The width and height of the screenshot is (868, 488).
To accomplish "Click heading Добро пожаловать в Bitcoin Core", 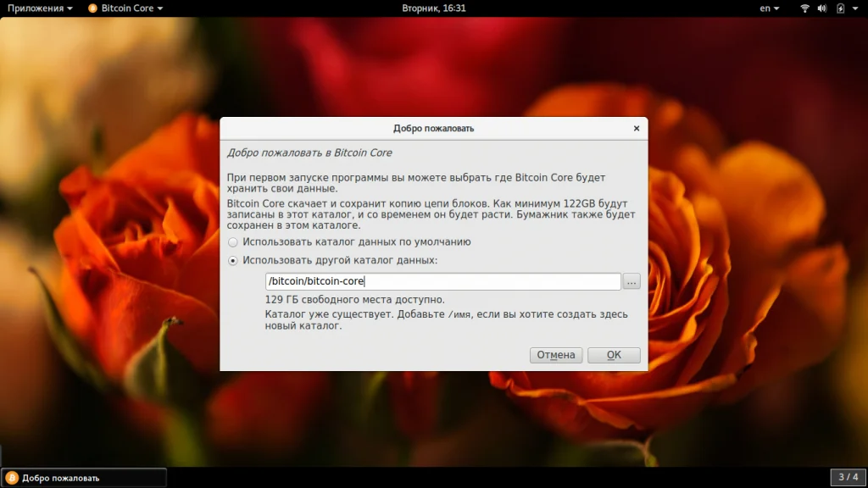I will click(x=309, y=152).
